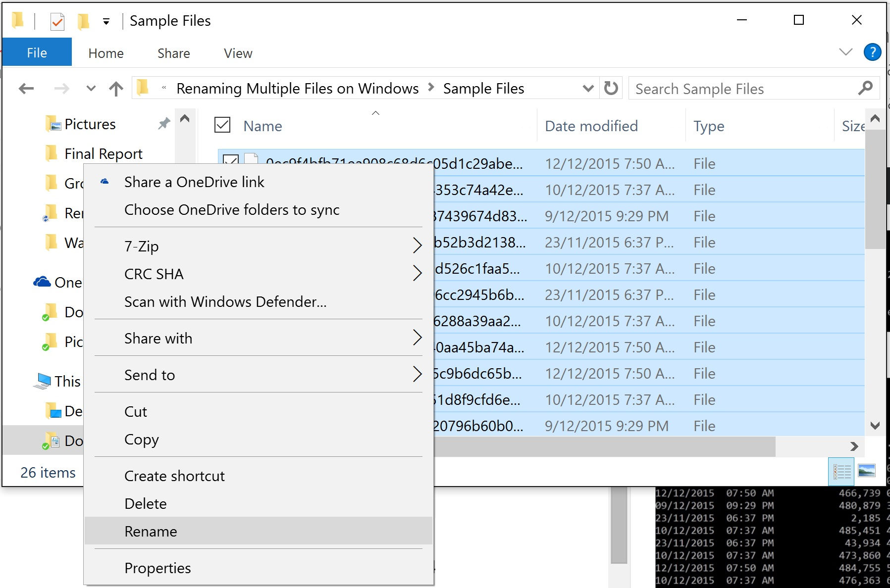The image size is (890, 588).
Task: Click the search magnifier icon
Action: coord(866,89)
